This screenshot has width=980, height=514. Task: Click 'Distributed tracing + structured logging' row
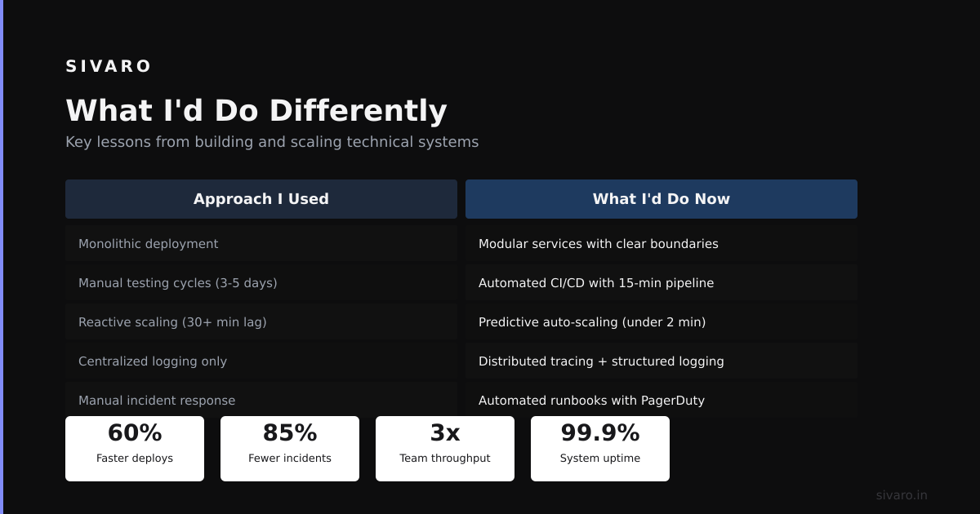coord(661,361)
